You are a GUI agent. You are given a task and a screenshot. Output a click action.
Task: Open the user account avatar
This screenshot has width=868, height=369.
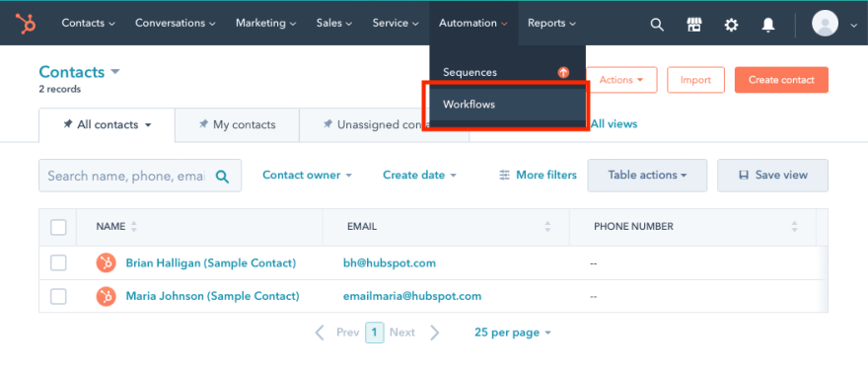pos(825,24)
